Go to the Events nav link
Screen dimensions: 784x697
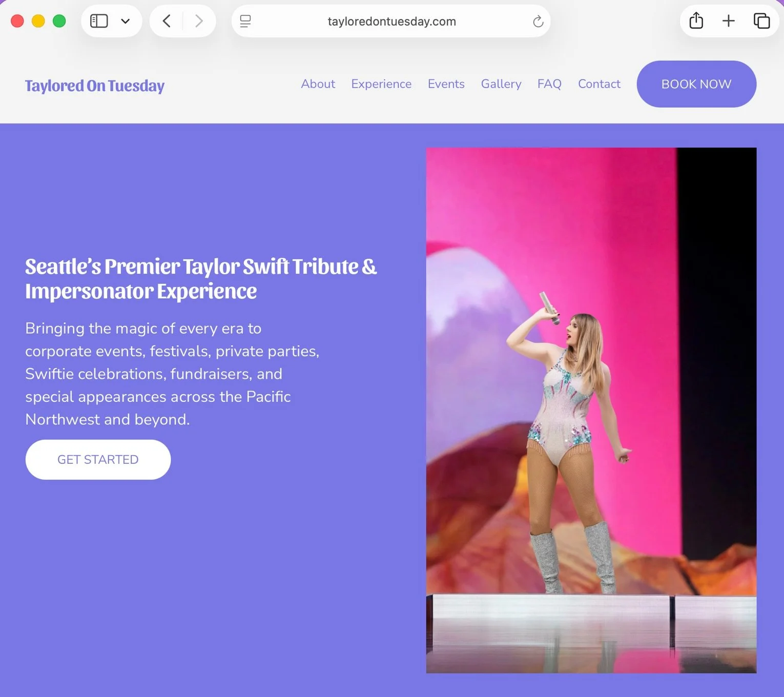point(446,84)
